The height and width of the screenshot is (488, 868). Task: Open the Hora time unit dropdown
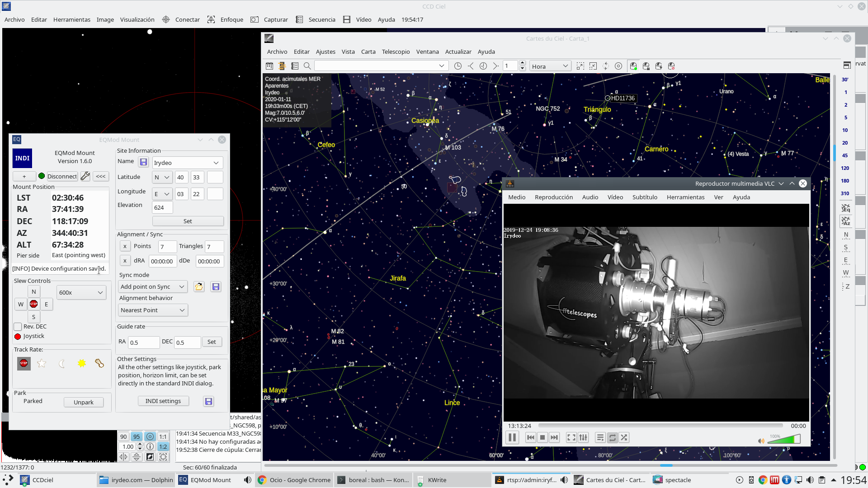coord(550,66)
